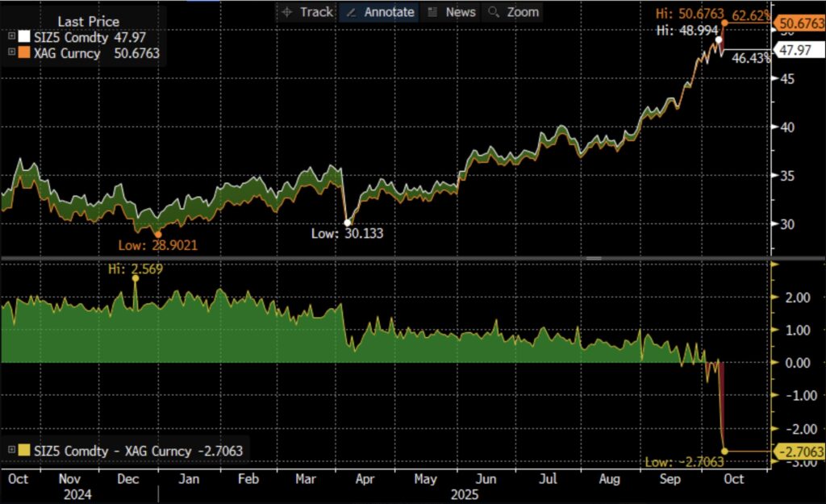Click the Low -2.7063 spread marker dot
The height and width of the screenshot is (504, 826).
(724, 451)
